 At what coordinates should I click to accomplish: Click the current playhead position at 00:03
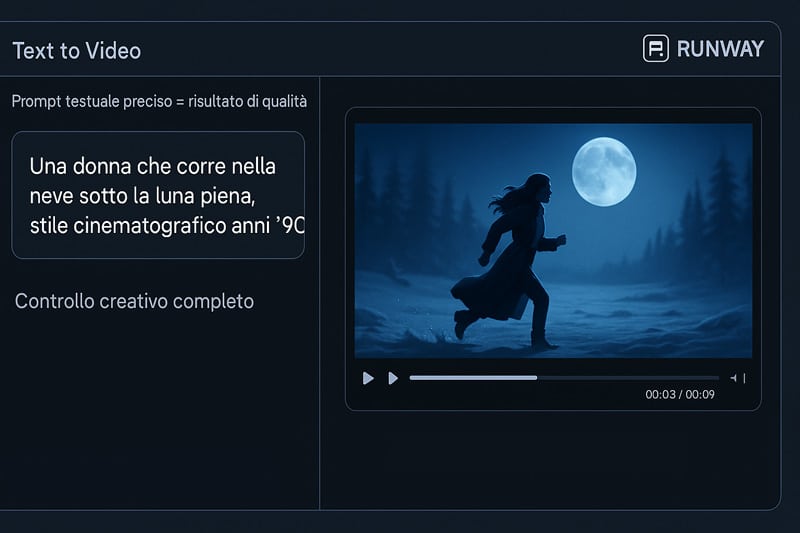(537, 378)
